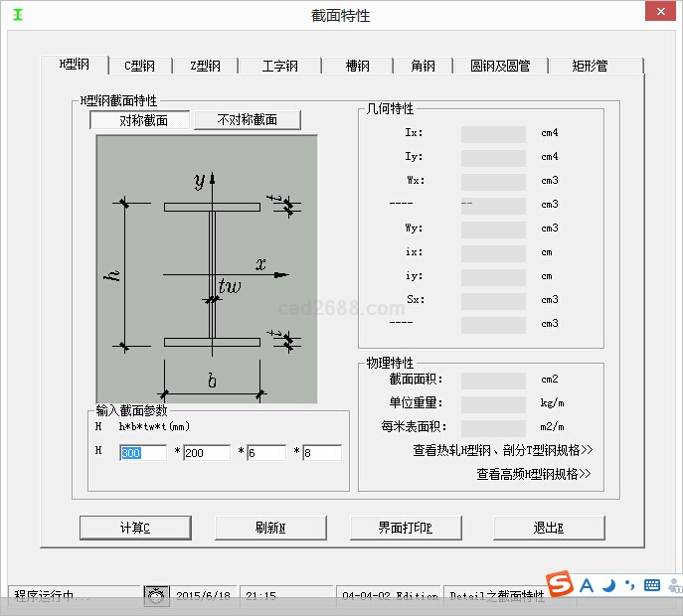Image resolution: width=683 pixels, height=616 pixels.
Task: Click the green I-beam app icon in title bar
Action: [17, 15]
